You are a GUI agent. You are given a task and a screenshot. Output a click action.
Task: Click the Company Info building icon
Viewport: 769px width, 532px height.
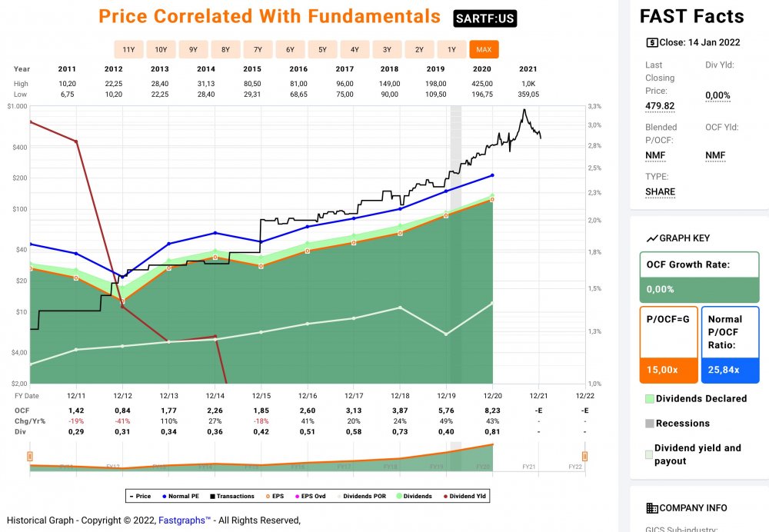[652, 508]
